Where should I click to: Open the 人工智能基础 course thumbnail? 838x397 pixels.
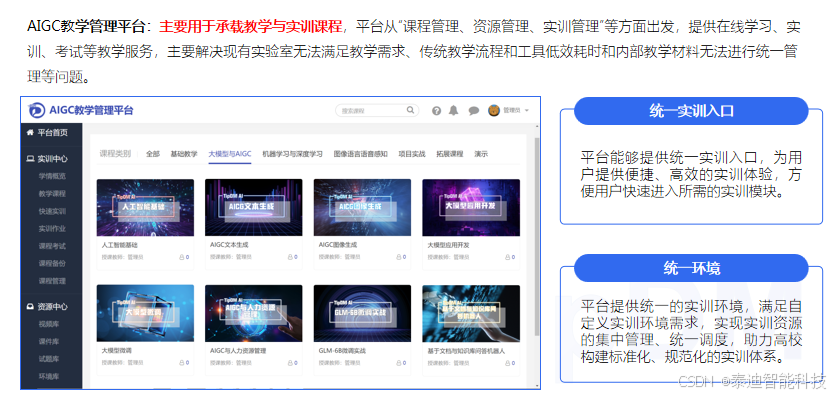point(145,207)
